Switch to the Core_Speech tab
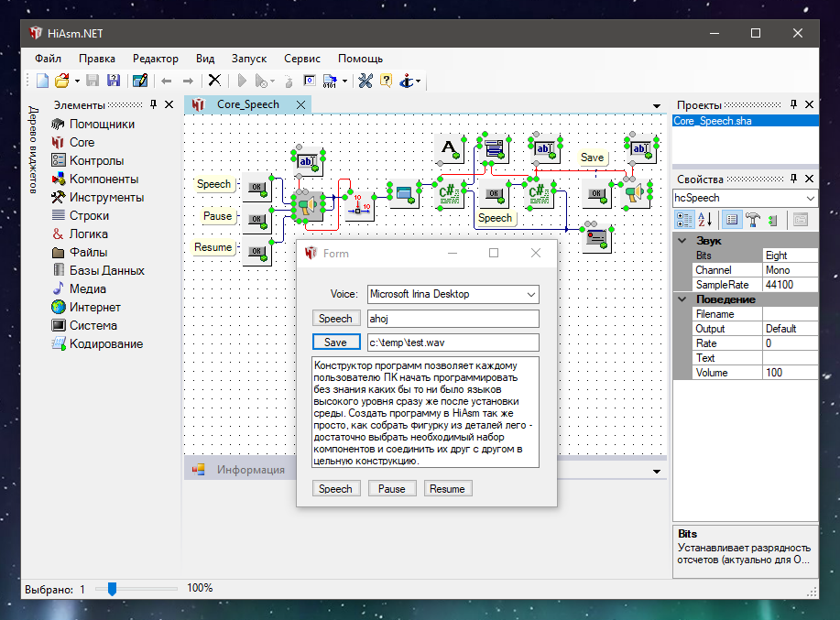The image size is (840, 620). 246,104
